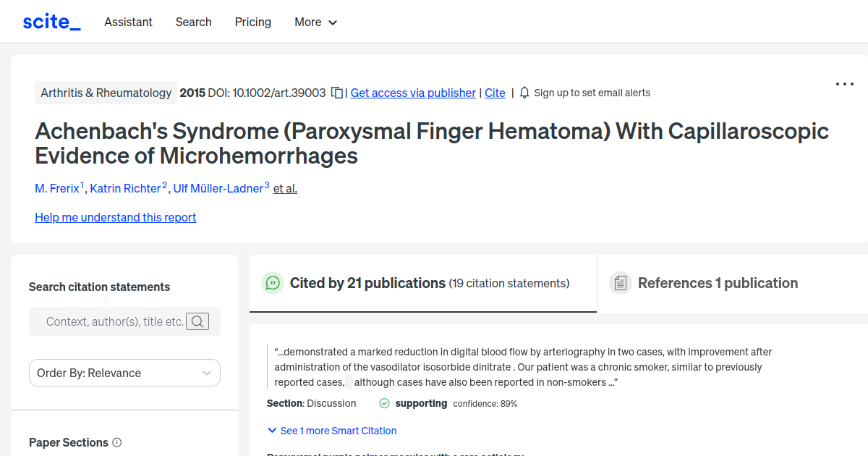868x456 pixels.
Task: Open the More navigation dropdown
Action: [x=315, y=22]
